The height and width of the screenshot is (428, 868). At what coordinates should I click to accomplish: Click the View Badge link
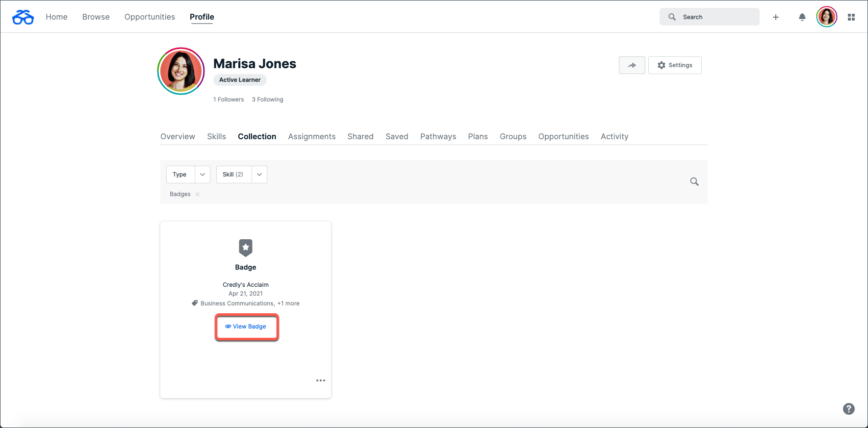[246, 327]
